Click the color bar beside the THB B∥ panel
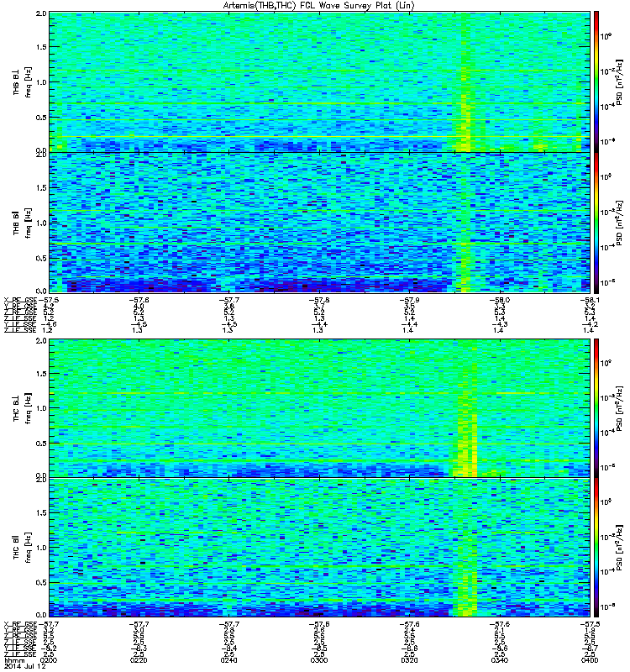Viewport: 630px width, 672px height. (x=596, y=223)
